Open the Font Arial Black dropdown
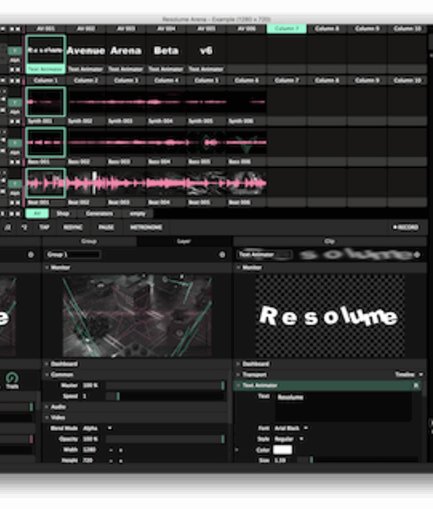The image size is (433, 509). point(291,428)
